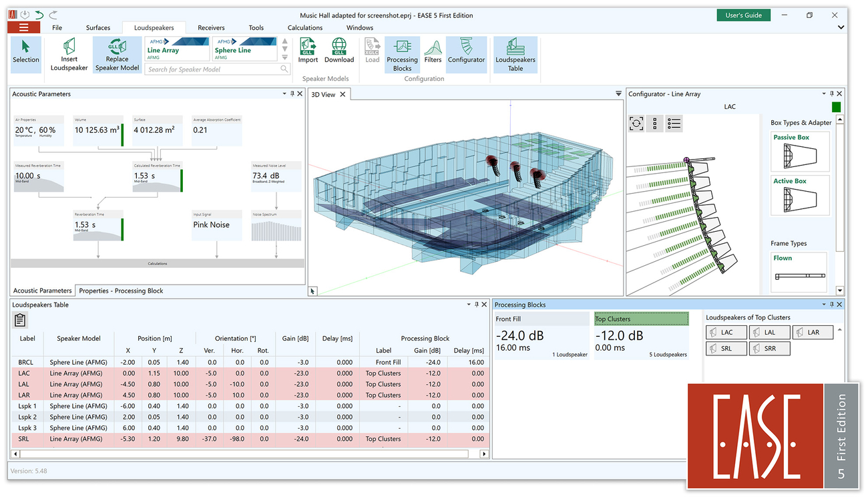Select the LAL loudspeaker of Top Clusters
The width and height of the screenshot is (868, 499).
(x=769, y=332)
